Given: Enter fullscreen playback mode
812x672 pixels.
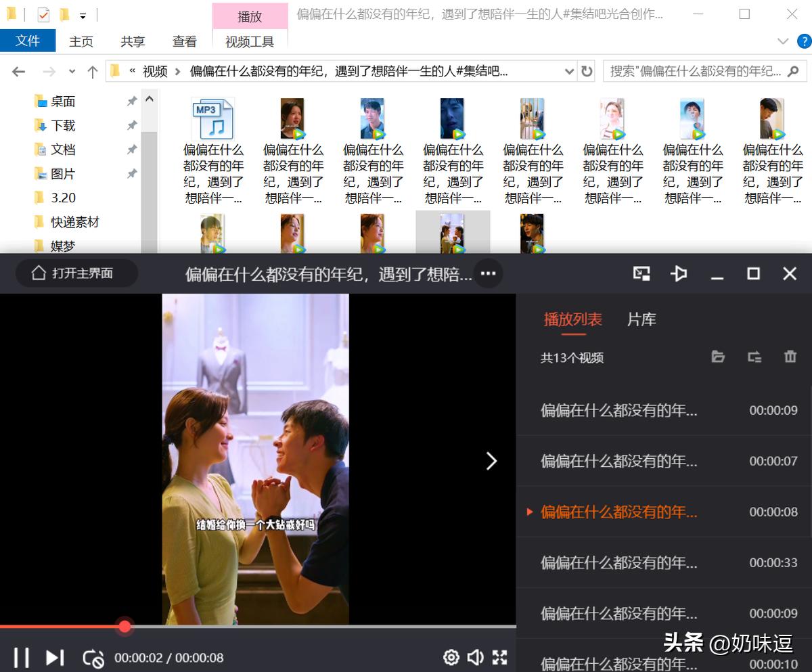Looking at the screenshot, I should [499, 657].
